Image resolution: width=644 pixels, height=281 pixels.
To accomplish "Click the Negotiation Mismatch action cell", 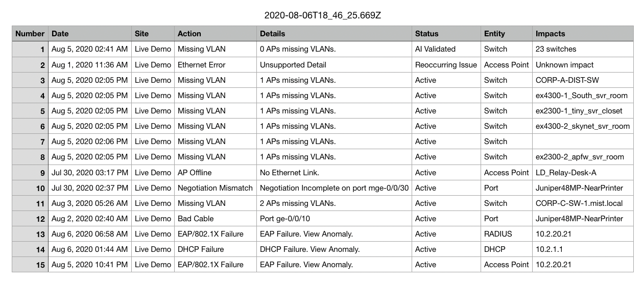I will [215, 188].
